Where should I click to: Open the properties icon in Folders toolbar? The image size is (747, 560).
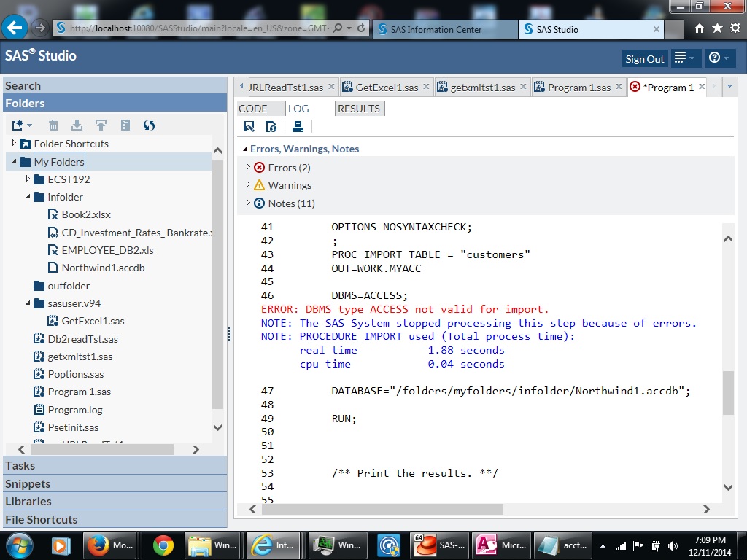[125, 125]
